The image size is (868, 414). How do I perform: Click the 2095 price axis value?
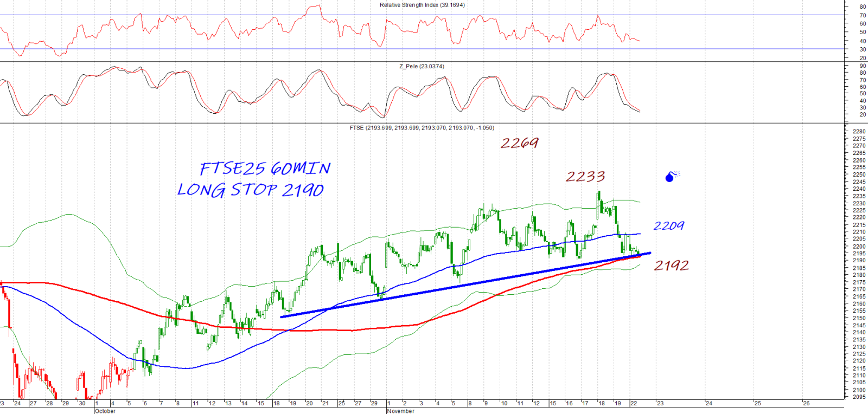[859, 397]
